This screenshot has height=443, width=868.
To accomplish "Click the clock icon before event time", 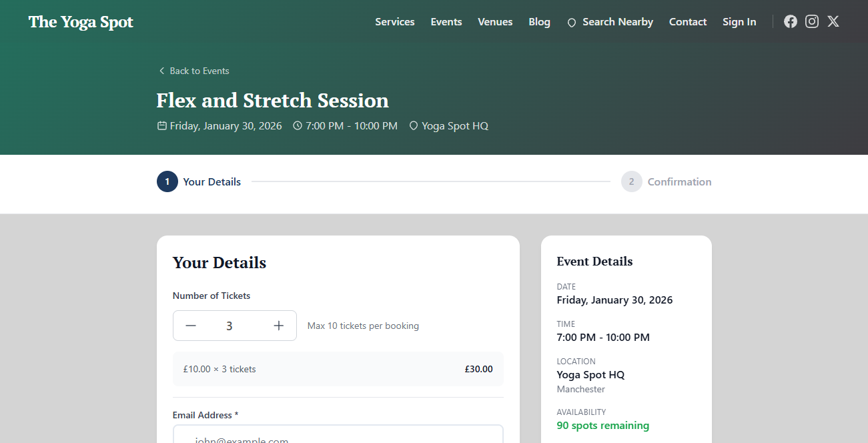I will click(298, 125).
